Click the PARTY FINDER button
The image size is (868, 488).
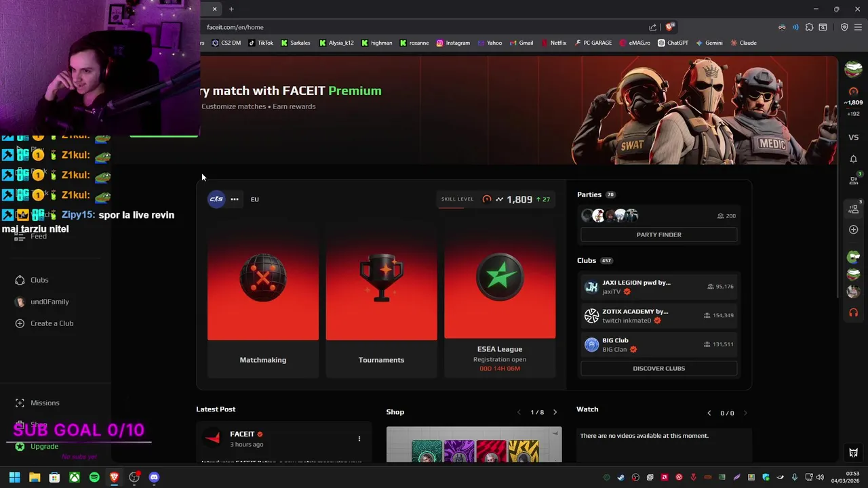658,235
